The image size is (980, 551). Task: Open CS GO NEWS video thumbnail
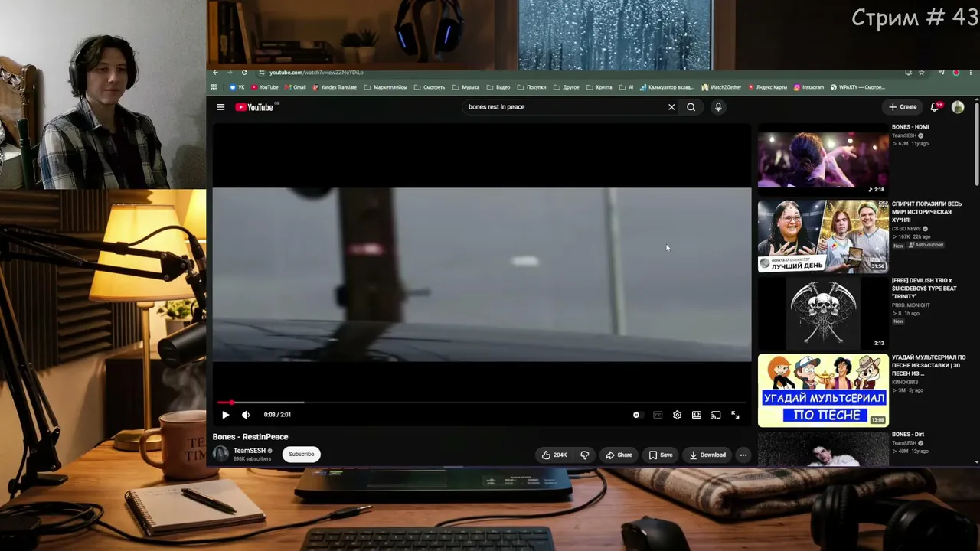click(x=823, y=236)
